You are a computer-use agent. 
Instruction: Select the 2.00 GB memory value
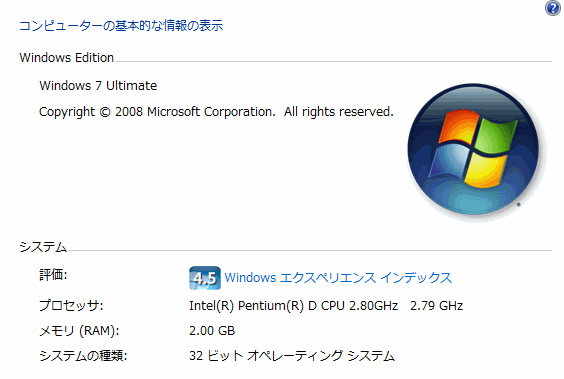point(212,331)
